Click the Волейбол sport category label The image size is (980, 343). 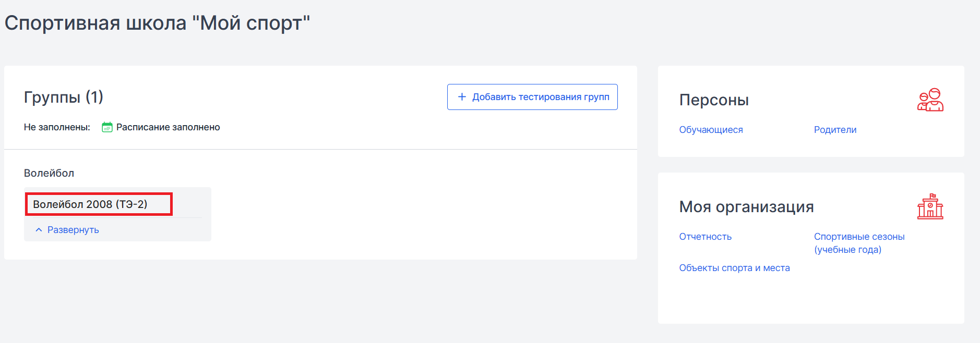(49, 173)
